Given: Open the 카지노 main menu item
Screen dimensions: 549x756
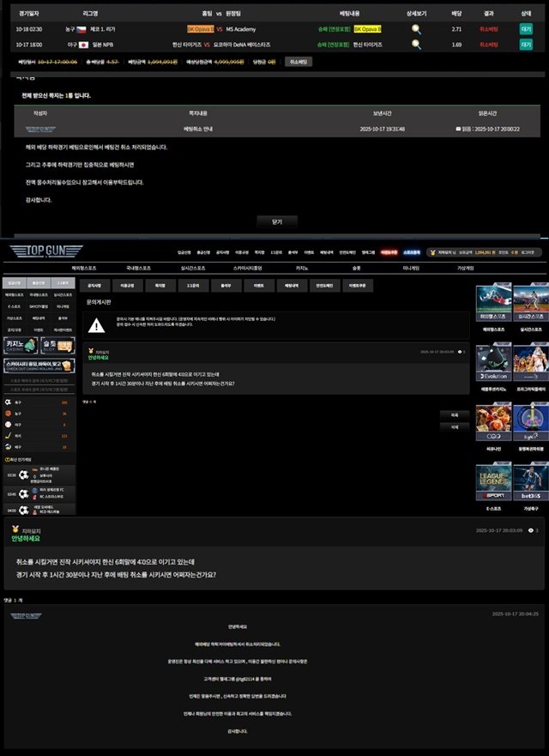Looking at the screenshot, I should 302,268.
